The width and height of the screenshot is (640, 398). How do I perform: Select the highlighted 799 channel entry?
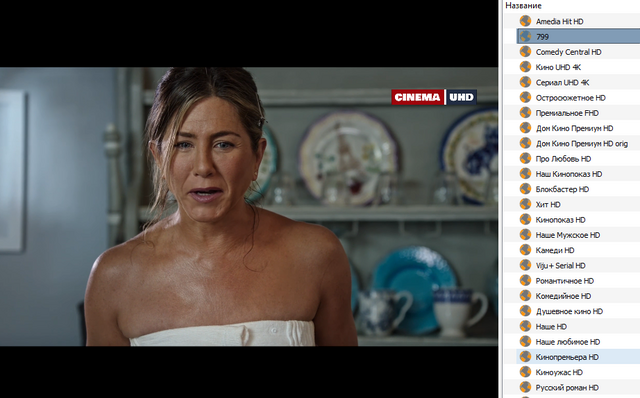[578, 36]
